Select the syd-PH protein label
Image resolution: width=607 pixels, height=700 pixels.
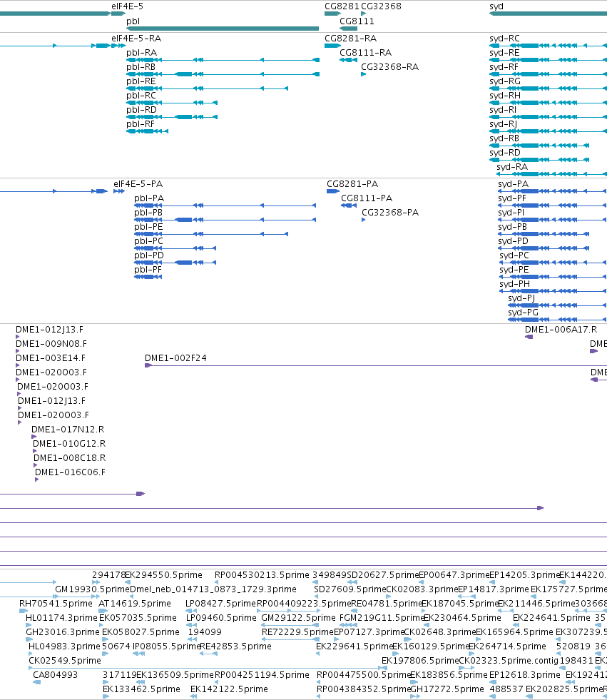pos(514,284)
